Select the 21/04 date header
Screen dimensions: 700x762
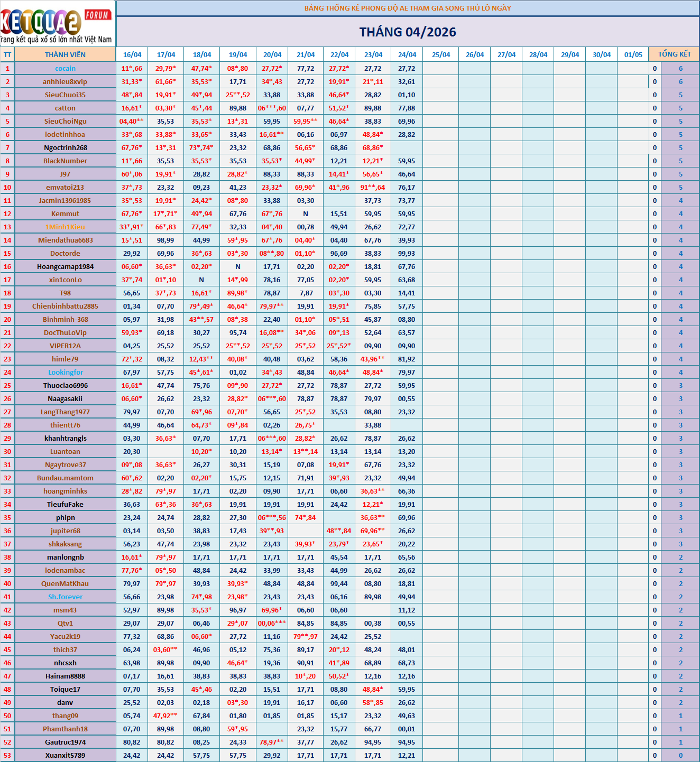tap(306, 54)
